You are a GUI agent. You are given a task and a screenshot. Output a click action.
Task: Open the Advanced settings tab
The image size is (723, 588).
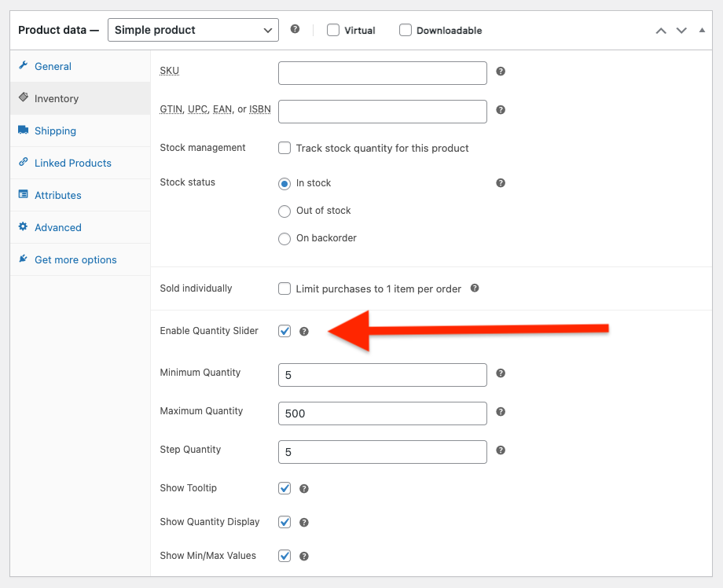[57, 227]
